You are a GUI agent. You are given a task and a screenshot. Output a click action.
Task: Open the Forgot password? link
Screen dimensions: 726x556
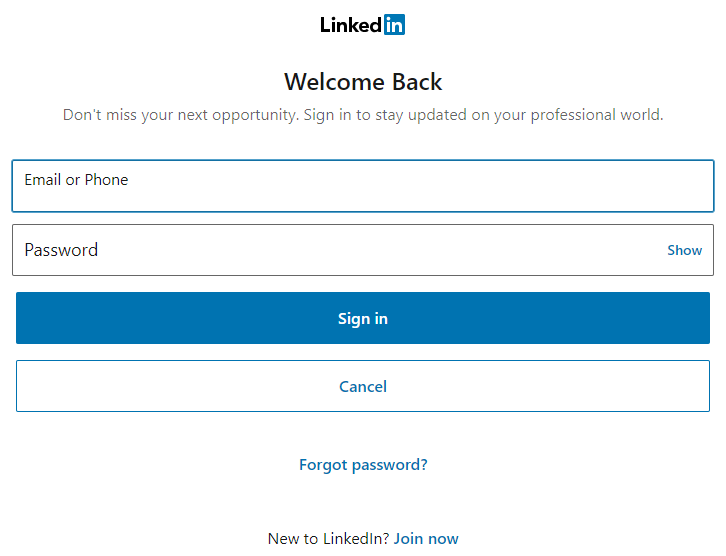(x=363, y=465)
